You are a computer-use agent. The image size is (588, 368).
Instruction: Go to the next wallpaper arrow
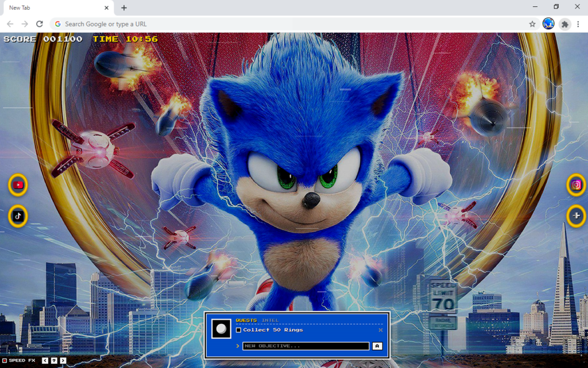63,361
